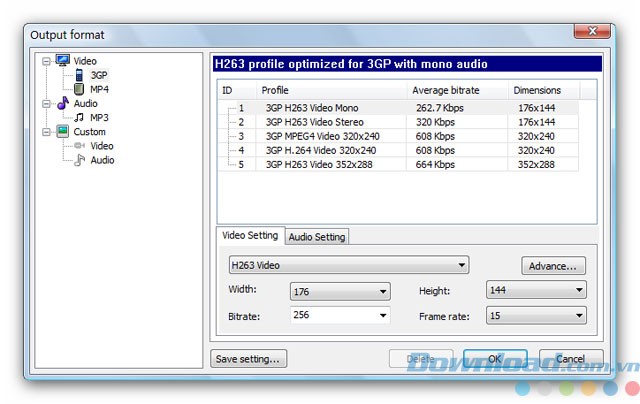The height and width of the screenshot is (404, 640).
Task: Click the Custom category icon
Action: [x=62, y=131]
